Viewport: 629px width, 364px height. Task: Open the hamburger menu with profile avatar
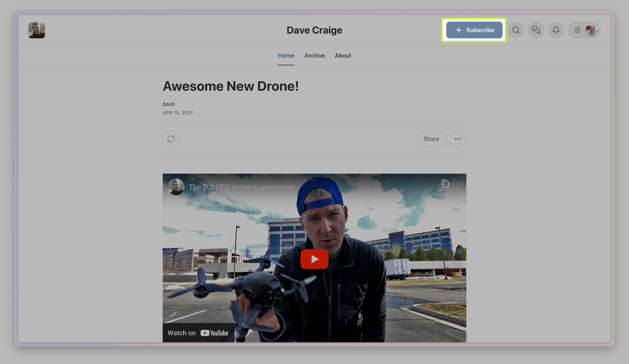pyautogui.click(x=584, y=30)
